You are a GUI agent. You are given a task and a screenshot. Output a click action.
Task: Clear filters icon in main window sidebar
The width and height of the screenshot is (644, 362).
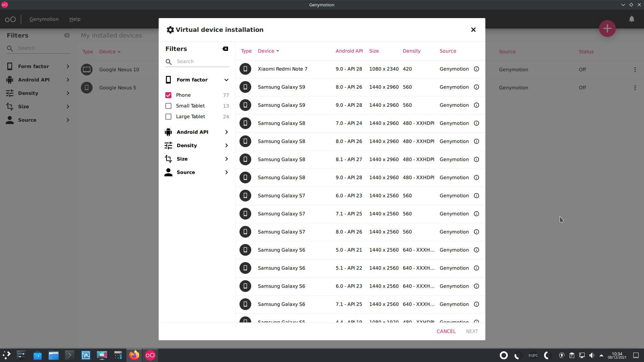[67, 36]
